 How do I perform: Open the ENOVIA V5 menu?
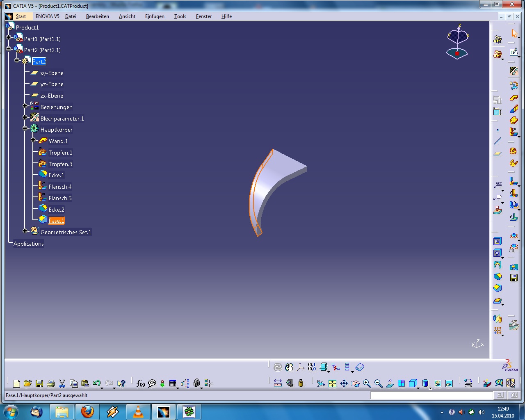click(x=47, y=16)
